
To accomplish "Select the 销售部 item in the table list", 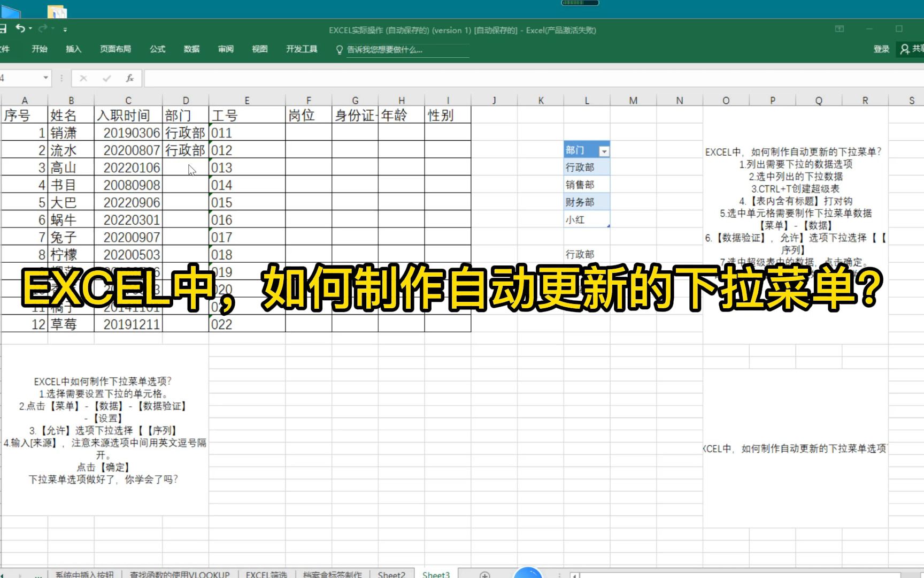I will pos(587,185).
